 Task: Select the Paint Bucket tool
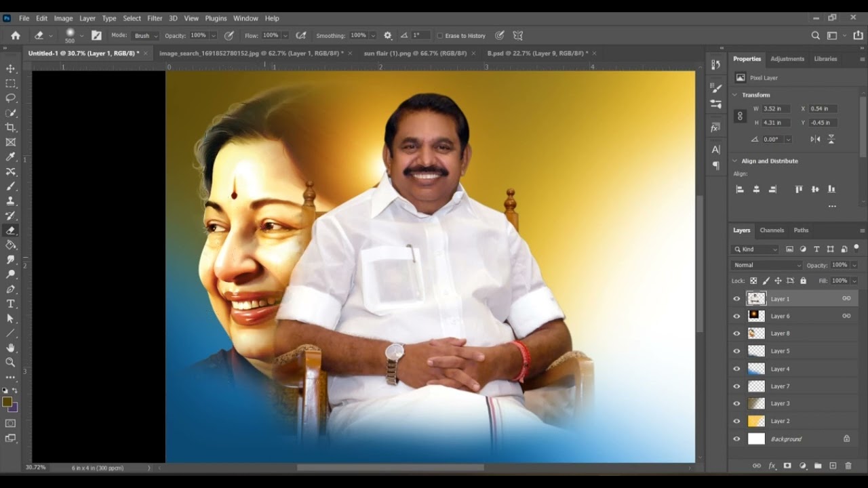[x=11, y=245]
